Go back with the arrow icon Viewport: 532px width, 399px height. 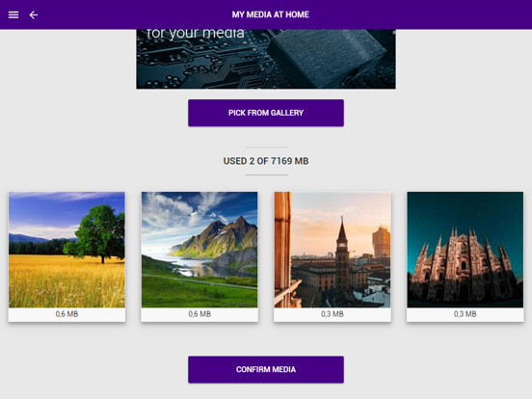click(33, 14)
